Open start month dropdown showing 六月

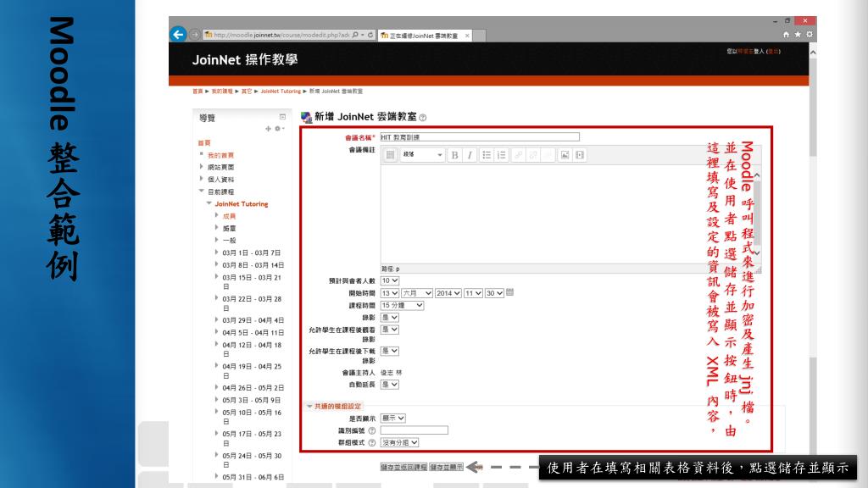point(417,293)
